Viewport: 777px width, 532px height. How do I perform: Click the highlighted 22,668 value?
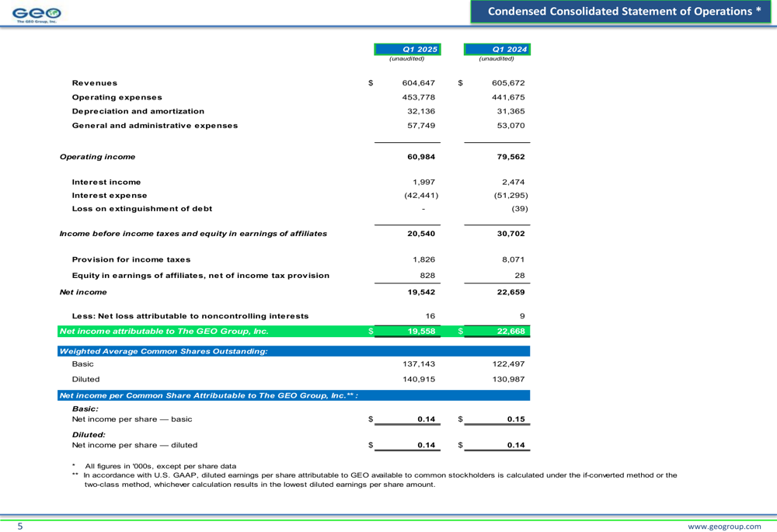tap(510, 332)
